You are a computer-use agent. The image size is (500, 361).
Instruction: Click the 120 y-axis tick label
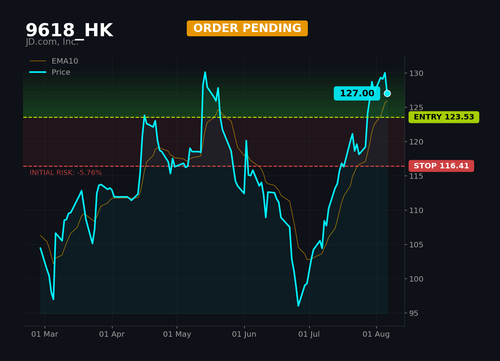pyautogui.click(x=416, y=142)
